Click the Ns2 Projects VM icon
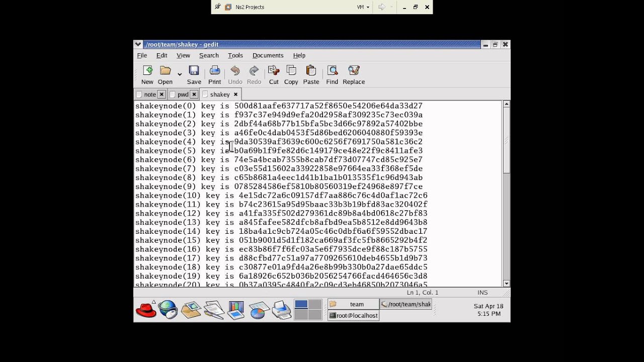This screenshot has width=644, height=362. click(x=228, y=7)
